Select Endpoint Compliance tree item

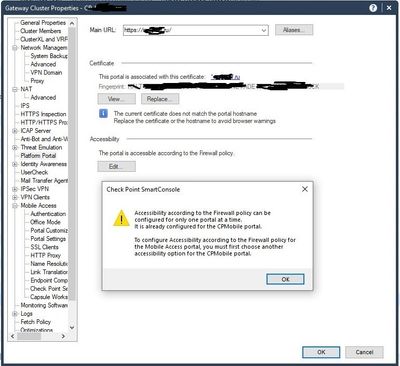tap(49, 281)
